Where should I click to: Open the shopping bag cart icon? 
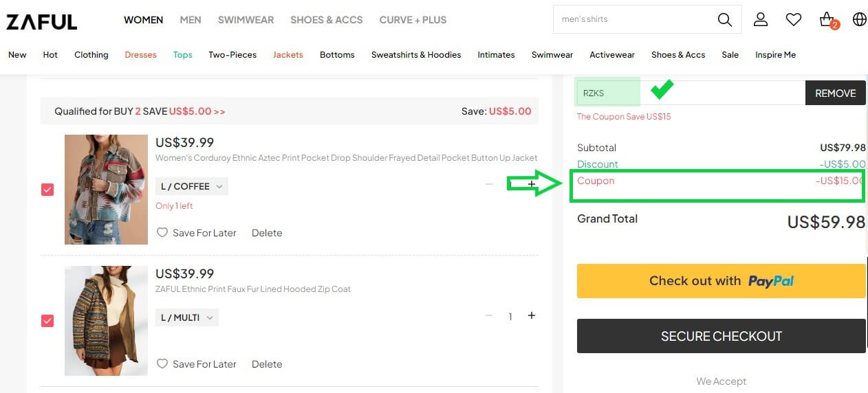827,20
